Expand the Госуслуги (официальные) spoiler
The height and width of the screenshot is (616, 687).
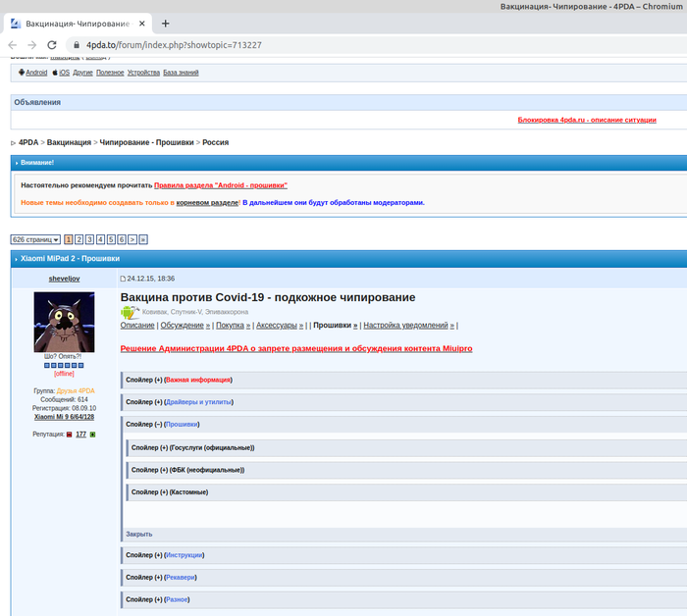click(x=192, y=447)
